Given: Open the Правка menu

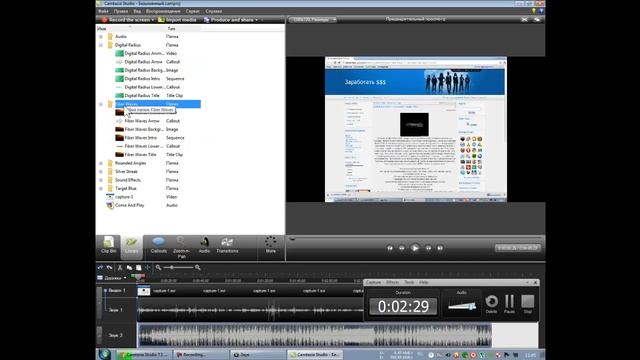Looking at the screenshot, I should pyautogui.click(x=121, y=11).
